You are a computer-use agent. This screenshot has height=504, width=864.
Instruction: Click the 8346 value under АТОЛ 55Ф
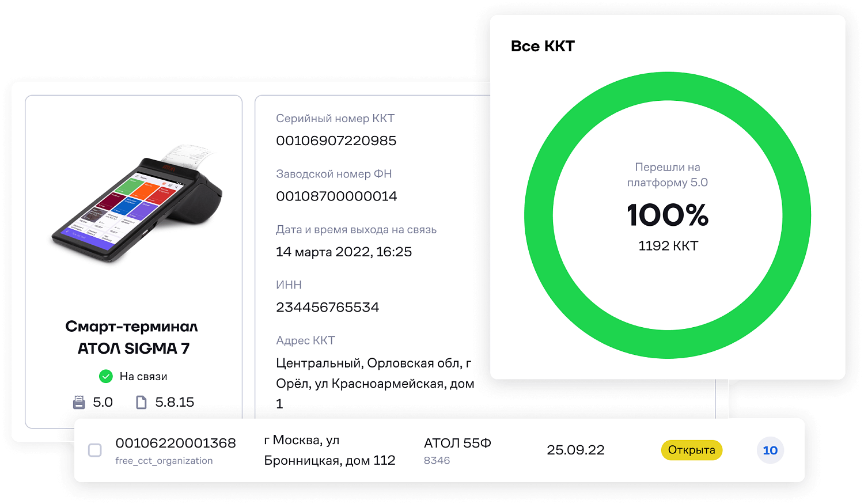point(437,461)
